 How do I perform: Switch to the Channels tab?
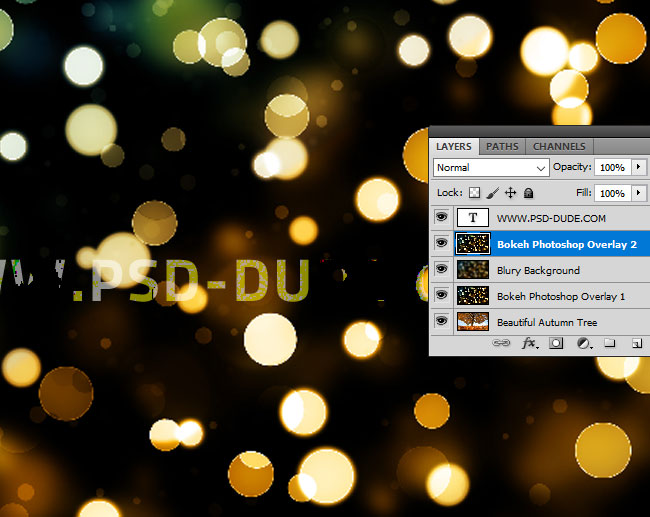point(559,146)
